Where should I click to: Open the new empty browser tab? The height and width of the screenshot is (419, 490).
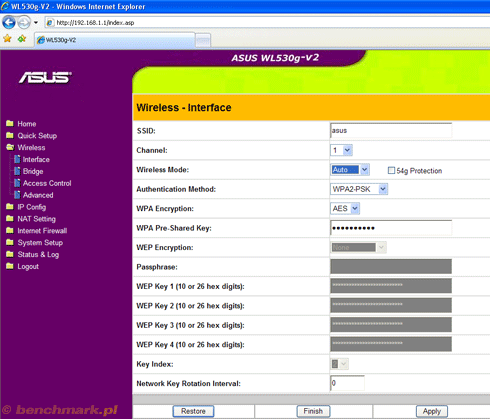pyautogui.click(x=203, y=41)
